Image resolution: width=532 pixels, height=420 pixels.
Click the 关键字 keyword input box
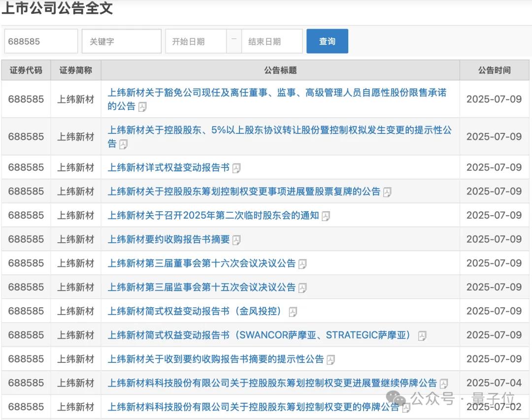tap(122, 41)
